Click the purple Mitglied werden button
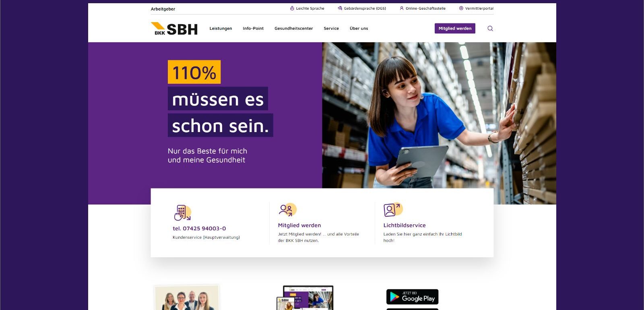644x310 pixels. point(455,28)
